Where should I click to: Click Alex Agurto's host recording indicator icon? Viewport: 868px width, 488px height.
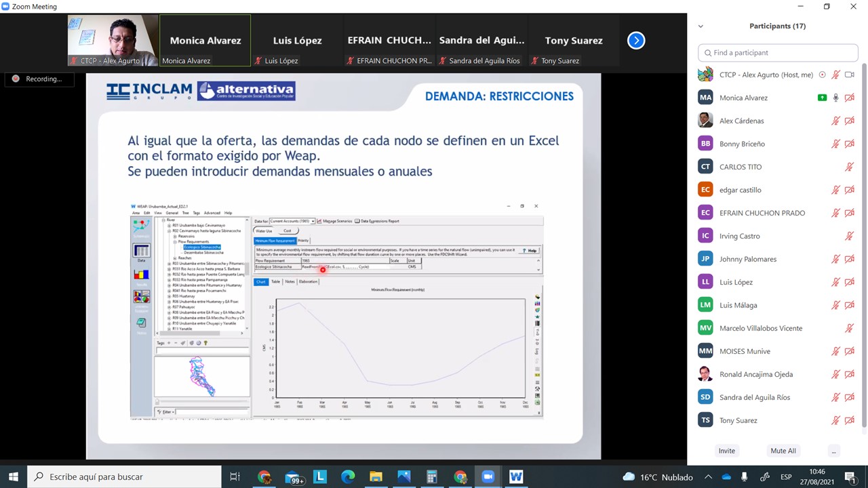[x=823, y=75]
